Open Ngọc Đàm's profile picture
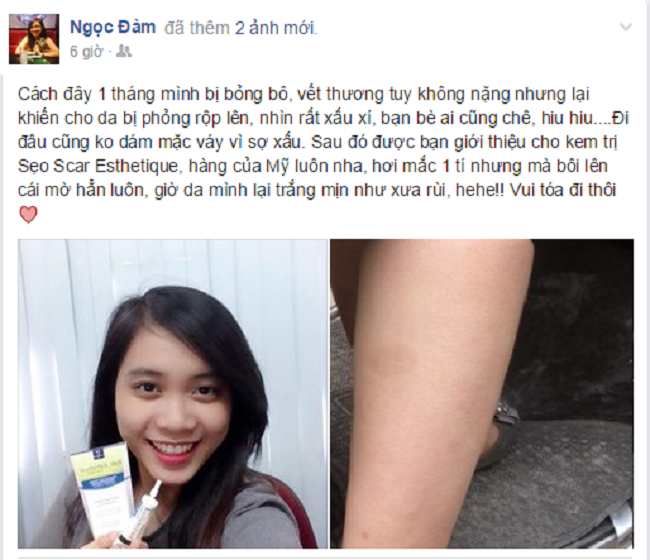This screenshot has height=560, width=650. click(x=34, y=39)
